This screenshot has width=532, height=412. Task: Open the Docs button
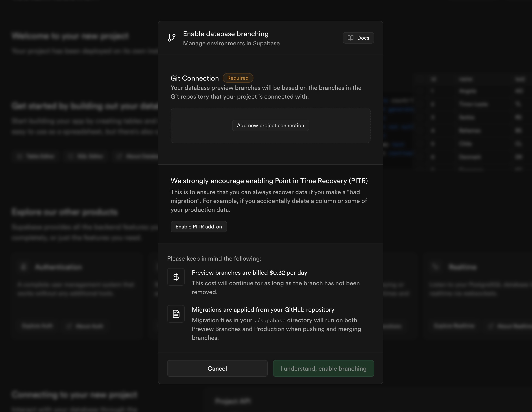pyautogui.click(x=358, y=38)
